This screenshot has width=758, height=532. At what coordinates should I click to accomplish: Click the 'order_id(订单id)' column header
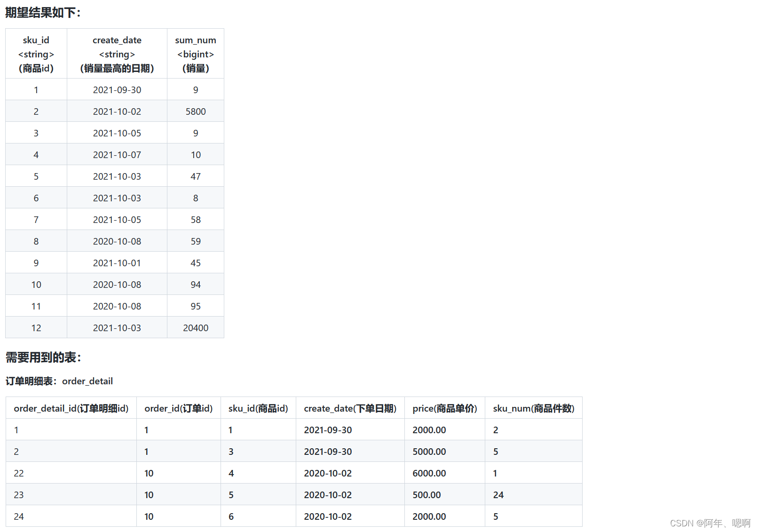(179, 408)
